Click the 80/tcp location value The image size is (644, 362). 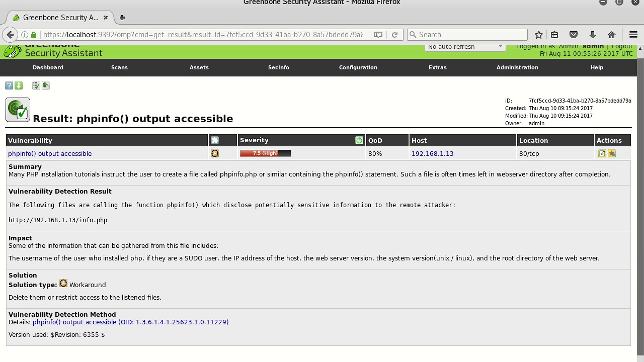click(x=529, y=153)
